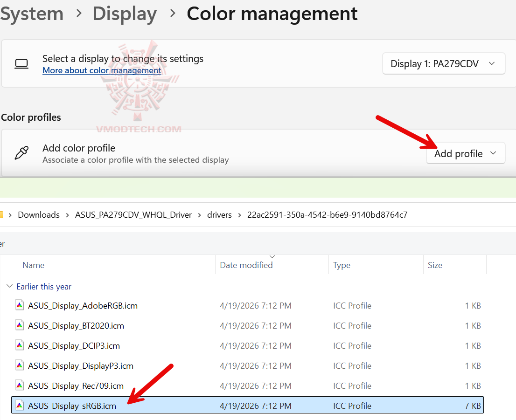The height and width of the screenshot is (420, 516).
Task: Navigate to Downloads in the address bar
Action: point(39,215)
